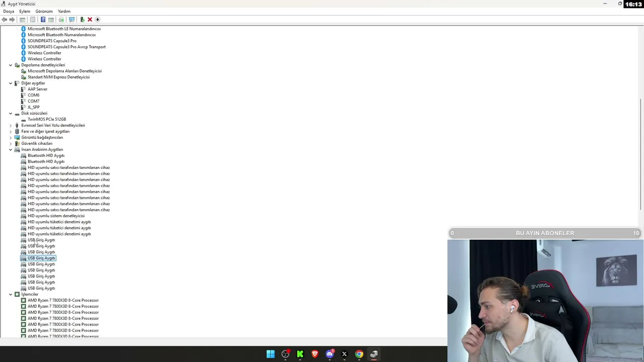The height and width of the screenshot is (362, 644).
Task: Toggle the action pane toolbar icon
Action: pyautogui.click(x=51, y=20)
